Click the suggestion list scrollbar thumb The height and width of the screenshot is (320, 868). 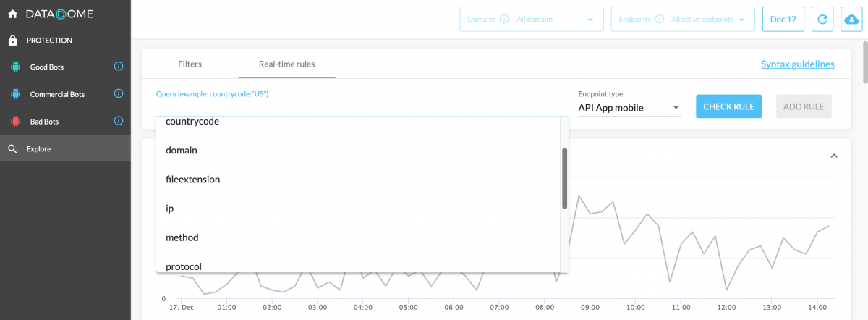564,178
